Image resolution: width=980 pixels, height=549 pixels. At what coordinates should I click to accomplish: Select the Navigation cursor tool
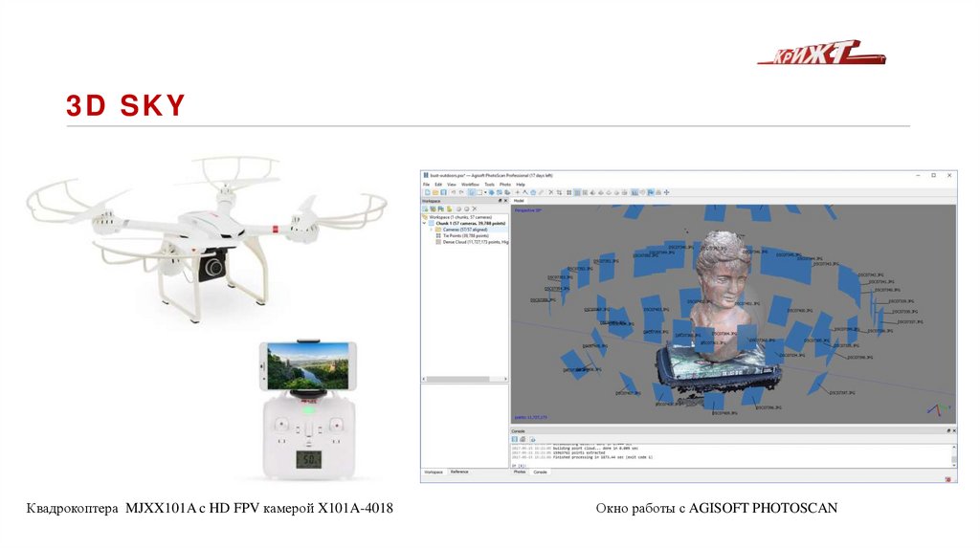pos(472,192)
